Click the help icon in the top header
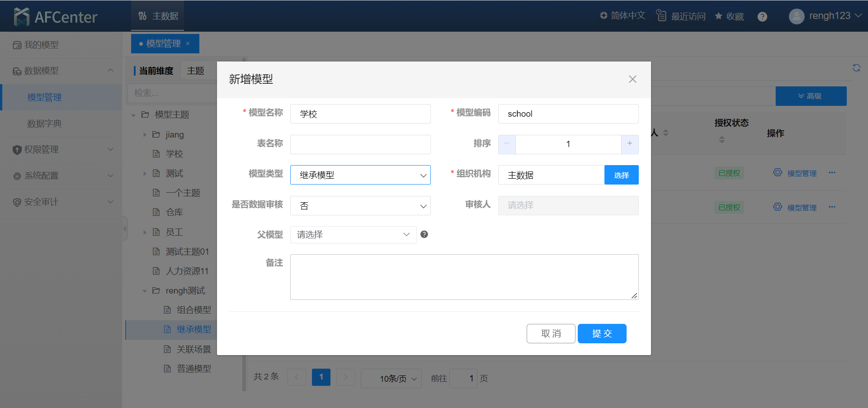This screenshot has width=868, height=408. click(x=762, y=17)
